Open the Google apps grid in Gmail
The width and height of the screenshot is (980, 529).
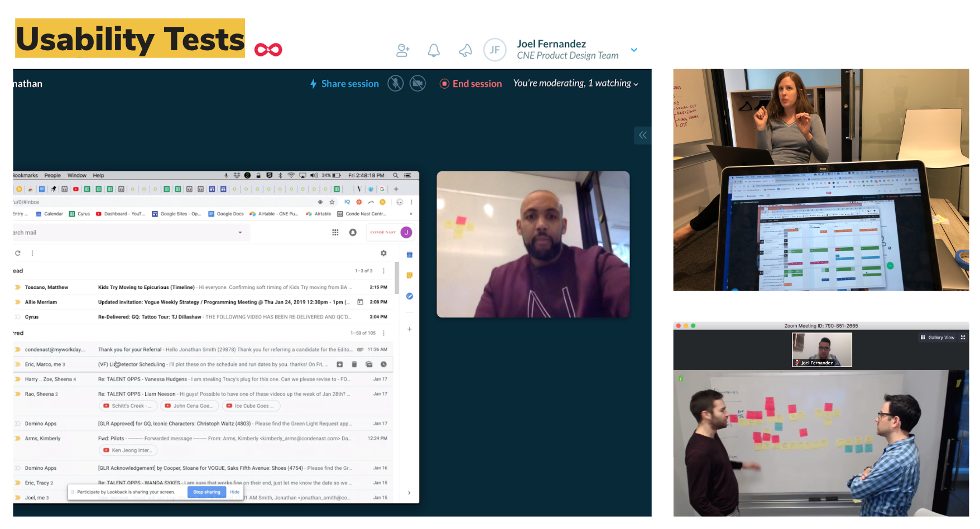tap(335, 232)
